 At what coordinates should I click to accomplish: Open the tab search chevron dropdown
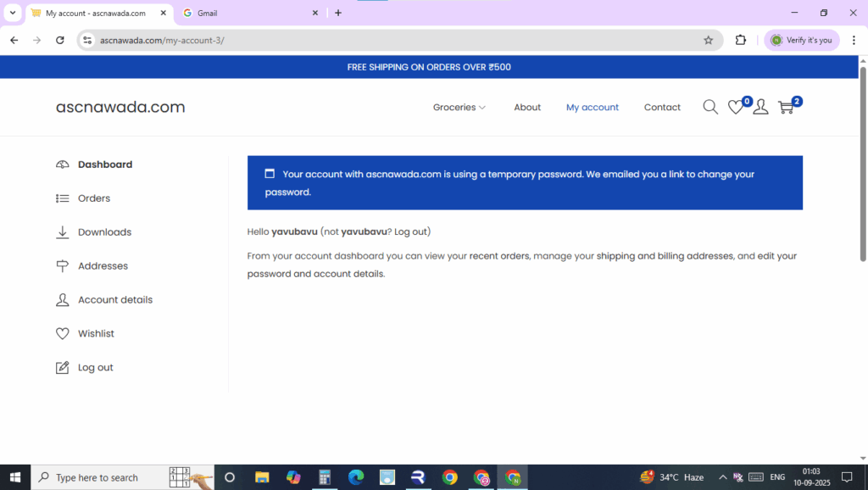(13, 13)
